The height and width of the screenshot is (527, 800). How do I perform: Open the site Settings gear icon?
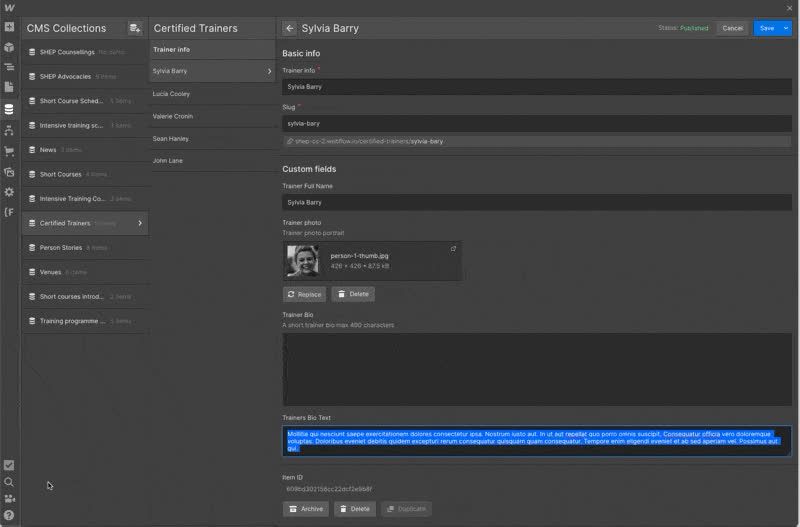(x=9, y=192)
